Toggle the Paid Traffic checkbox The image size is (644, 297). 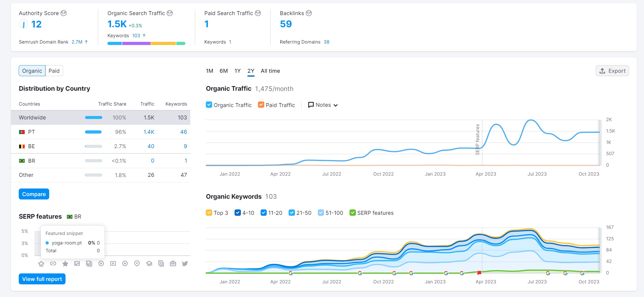point(261,105)
